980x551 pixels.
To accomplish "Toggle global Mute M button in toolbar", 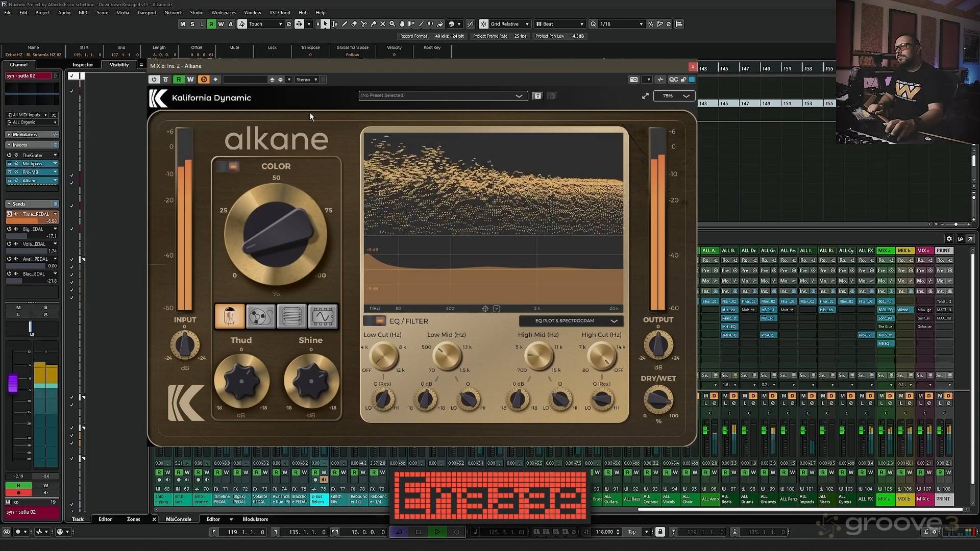I will click(182, 24).
